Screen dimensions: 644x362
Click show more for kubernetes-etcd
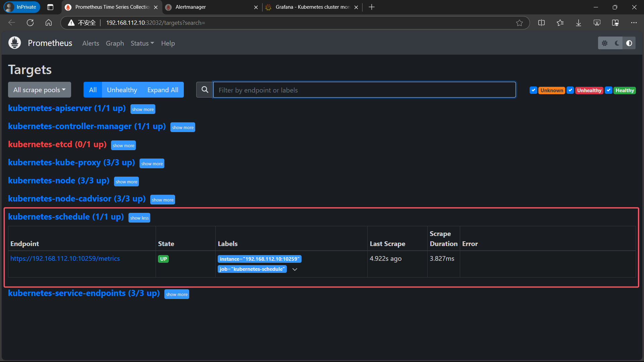coord(123,145)
